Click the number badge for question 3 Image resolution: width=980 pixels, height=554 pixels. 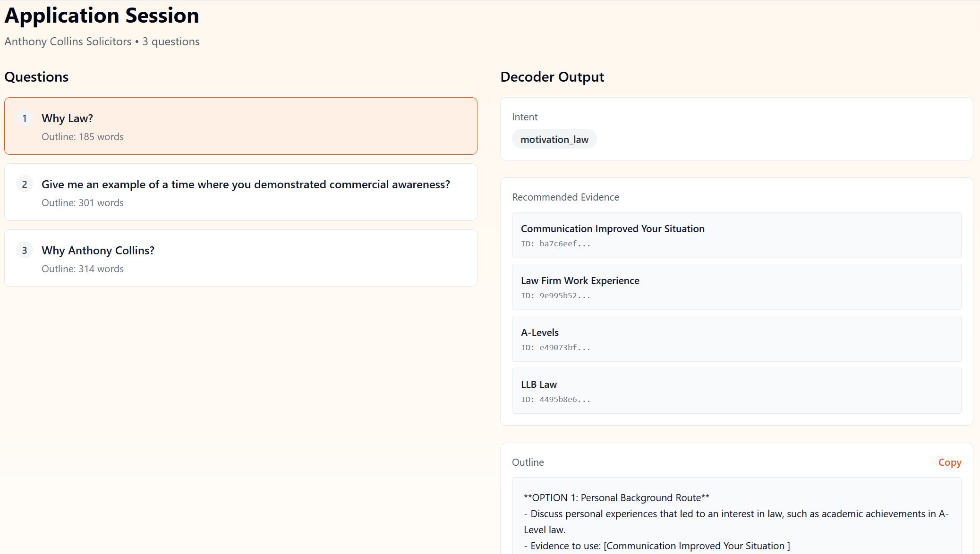[24, 250]
